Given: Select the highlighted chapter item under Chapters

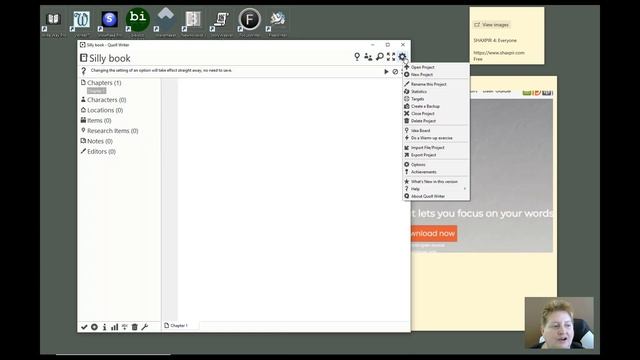Looking at the screenshot, I should [x=96, y=91].
